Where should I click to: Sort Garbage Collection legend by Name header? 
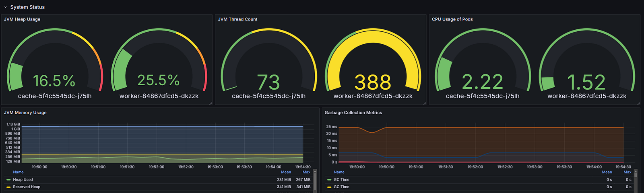[x=339, y=172]
